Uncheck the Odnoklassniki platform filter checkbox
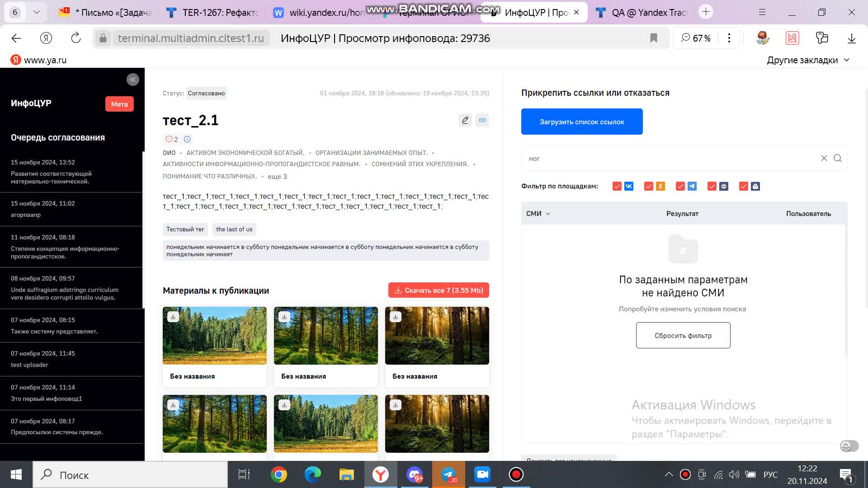Screen dimensions: 868x488 [648, 186]
